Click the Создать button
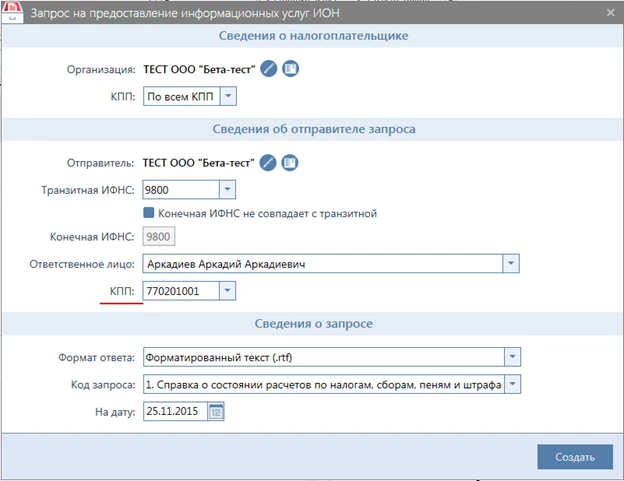Viewport: 624px width, 481px height. click(x=575, y=457)
